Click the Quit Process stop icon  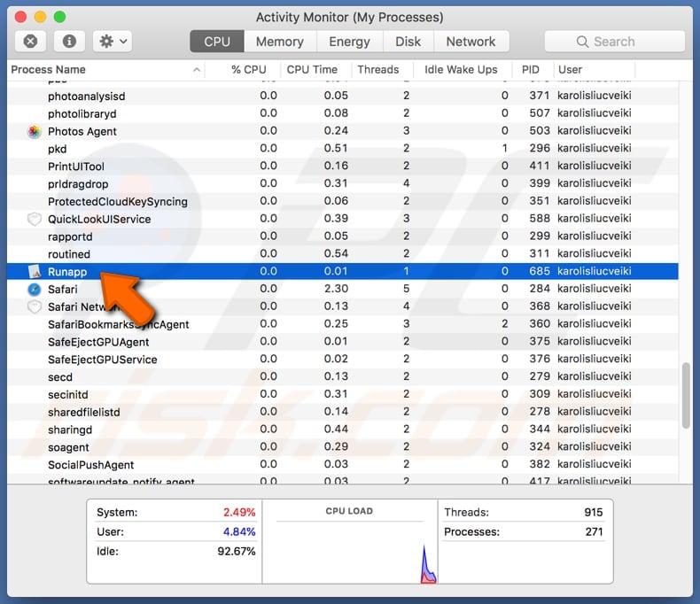click(x=30, y=42)
